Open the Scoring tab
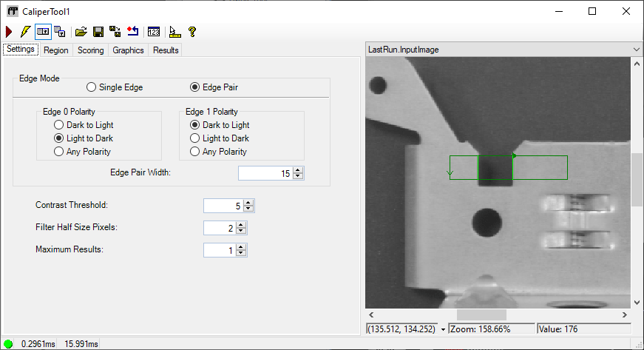Screen dimensions: 644x350 (x=90, y=50)
